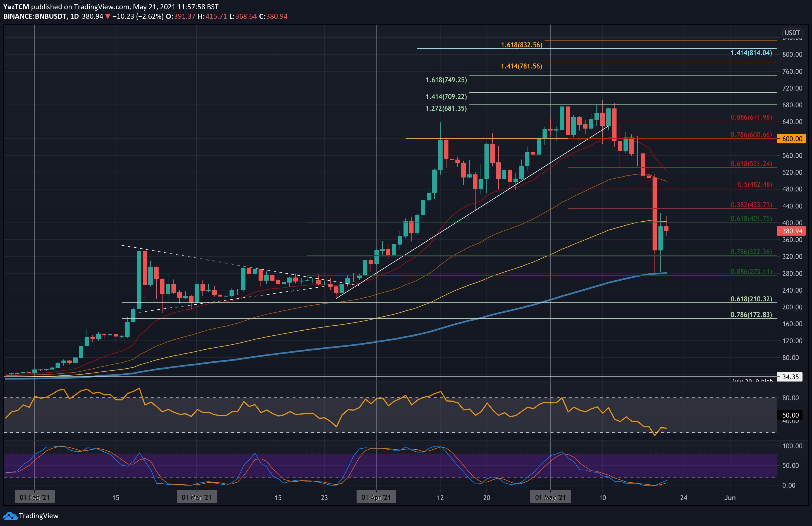Click the red 0.382(433.73) retracement label
This screenshot has width=812, height=526.
pyautogui.click(x=751, y=205)
